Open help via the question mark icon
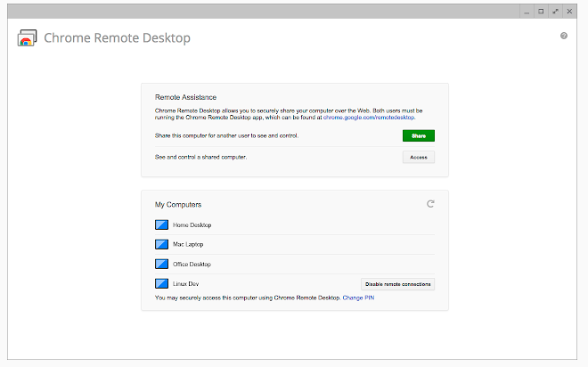Screen dimensions: 588x367 [564, 36]
